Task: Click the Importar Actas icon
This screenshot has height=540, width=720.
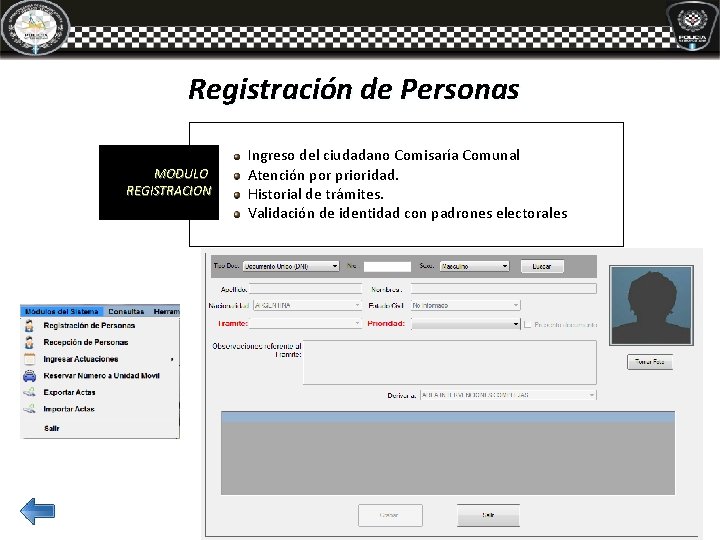Action: (x=29, y=409)
